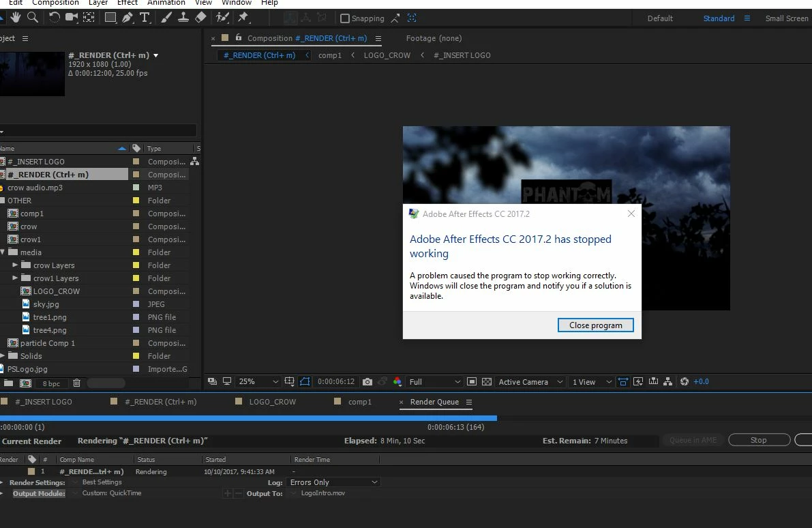The width and height of the screenshot is (812, 528).
Task: Click the snapshot camera icon
Action: pos(367,382)
